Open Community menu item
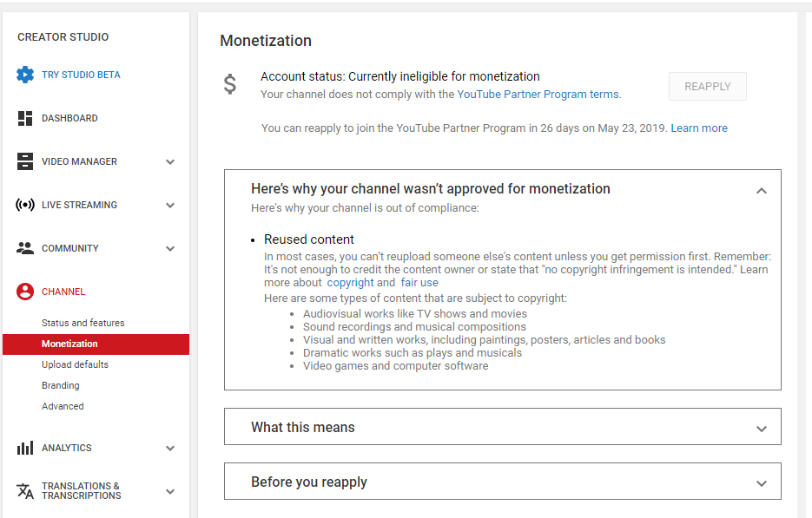 [70, 248]
